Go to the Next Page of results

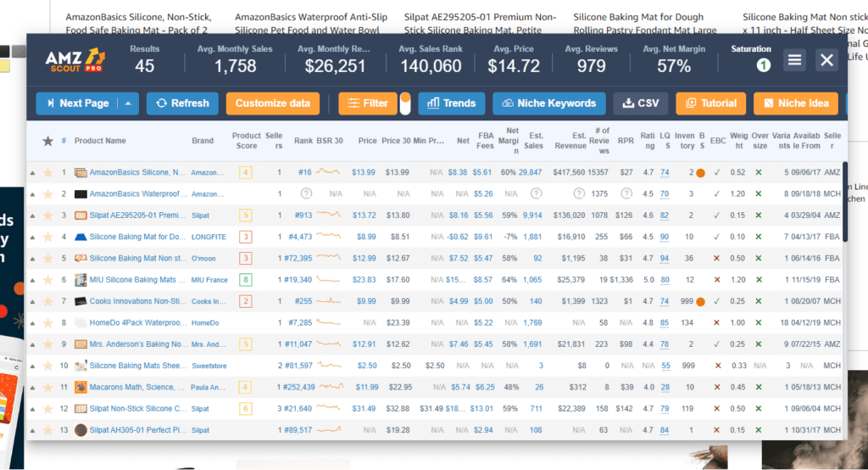pos(77,104)
